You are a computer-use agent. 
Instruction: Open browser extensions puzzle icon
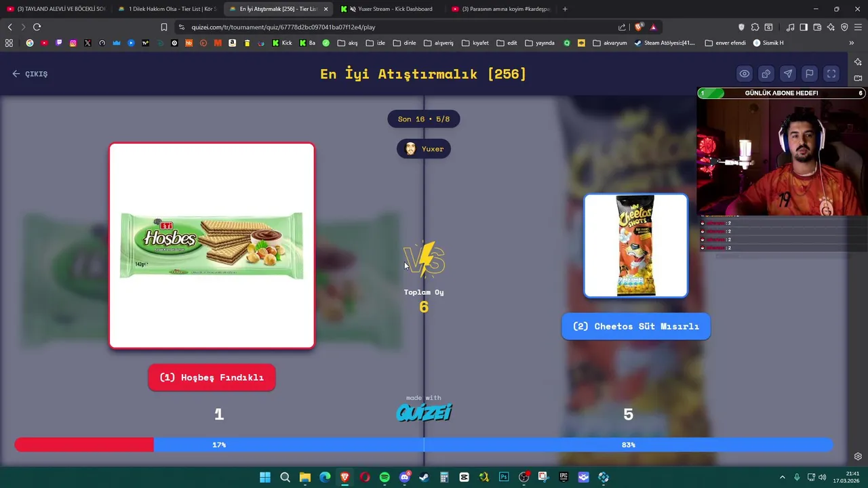755,27
